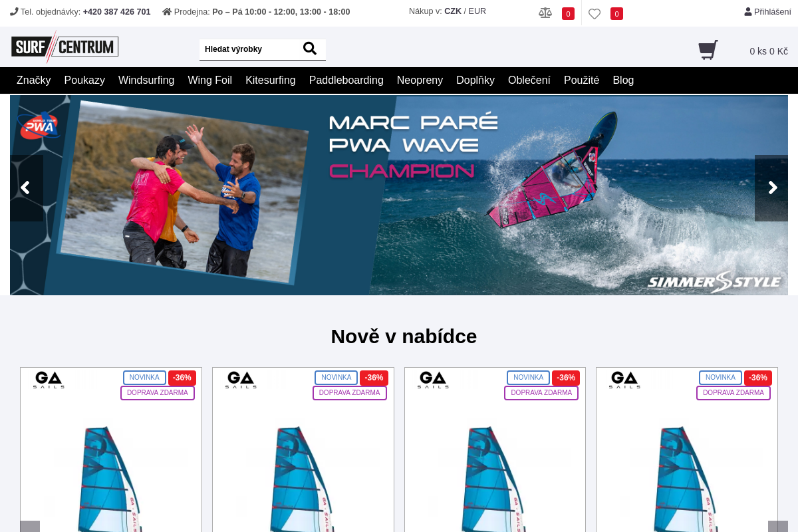798x532 pixels.
Task: Click the Přihlášení user login
Action: [768, 11]
